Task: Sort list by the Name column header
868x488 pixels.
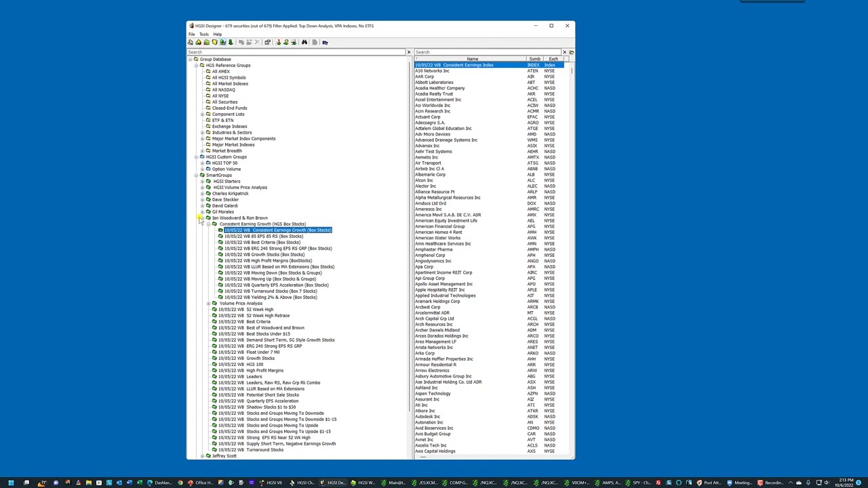Action: [x=472, y=59]
